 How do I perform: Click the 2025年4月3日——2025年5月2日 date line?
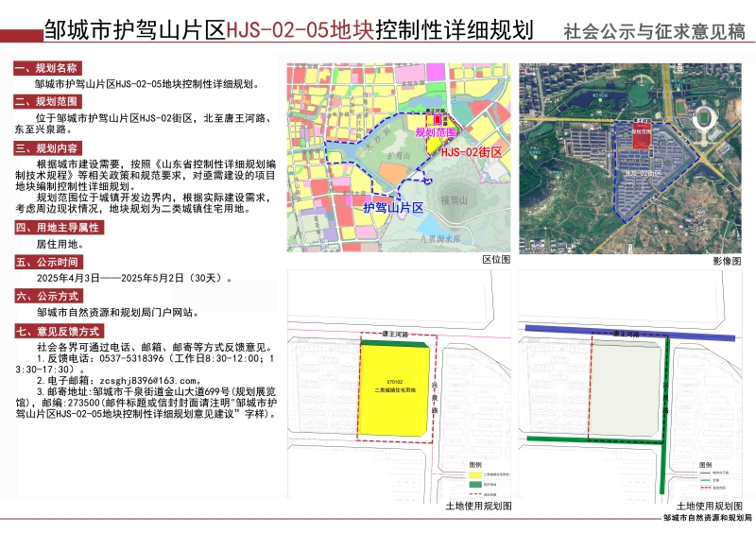(134, 278)
